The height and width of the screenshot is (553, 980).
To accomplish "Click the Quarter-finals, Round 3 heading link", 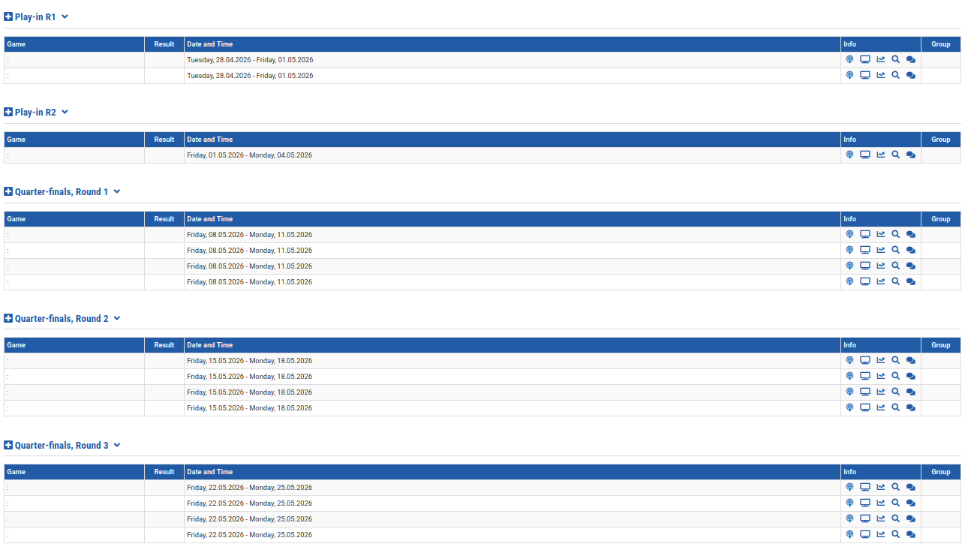I will click(x=62, y=446).
